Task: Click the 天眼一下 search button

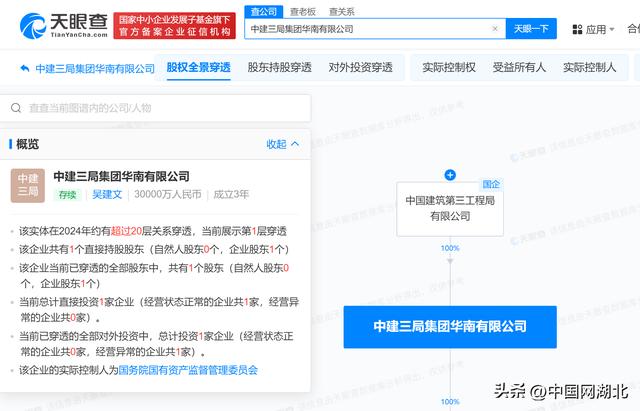Action: tap(531, 29)
